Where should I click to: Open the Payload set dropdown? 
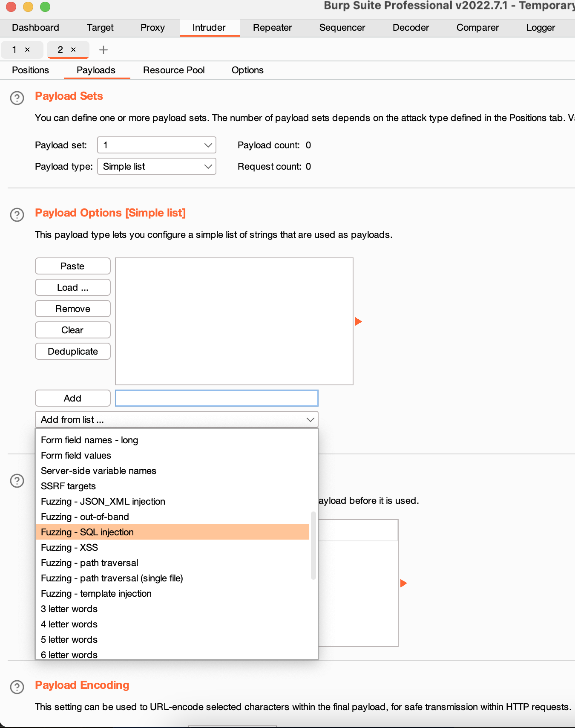(x=157, y=145)
